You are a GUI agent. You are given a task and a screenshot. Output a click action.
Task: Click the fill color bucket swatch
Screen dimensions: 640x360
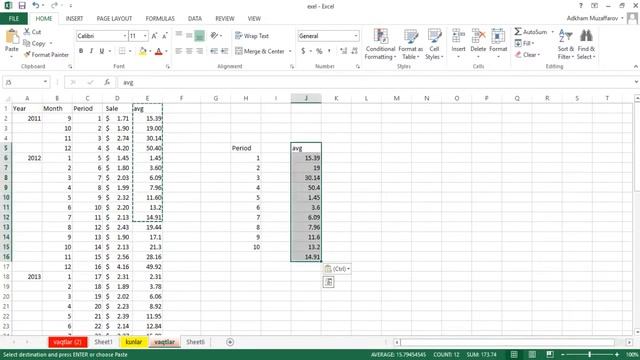142,51
